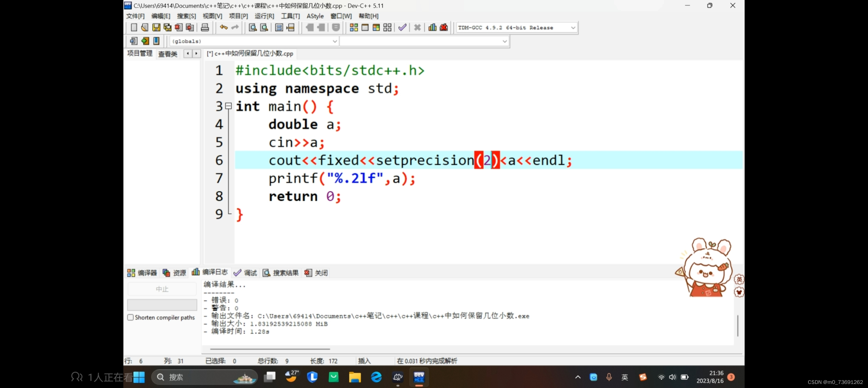Click the 关闭 bottom panel tab
The height and width of the screenshot is (388, 868).
[316, 273]
